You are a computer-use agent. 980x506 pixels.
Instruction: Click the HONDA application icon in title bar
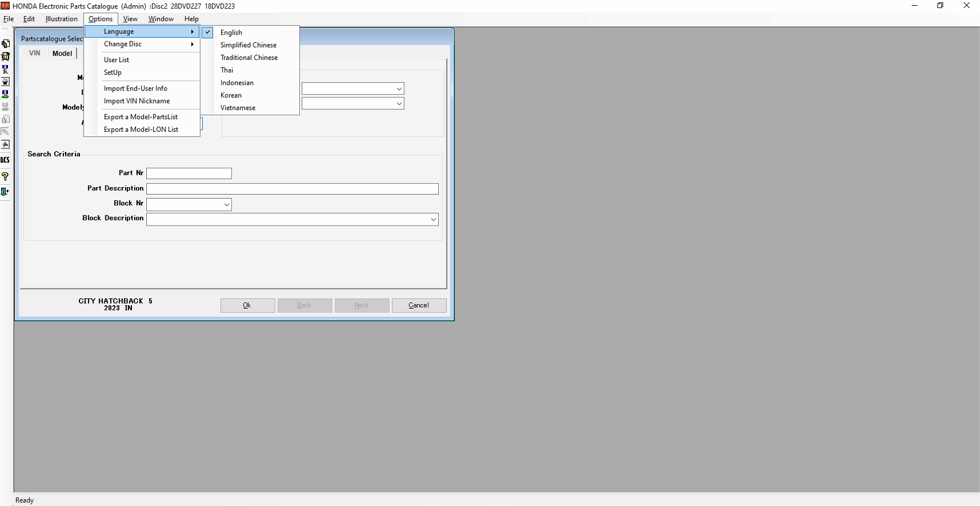pyautogui.click(x=5, y=6)
